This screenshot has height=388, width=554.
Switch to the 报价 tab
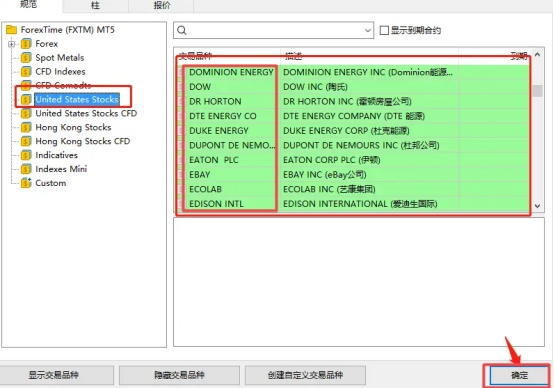tap(162, 5)
